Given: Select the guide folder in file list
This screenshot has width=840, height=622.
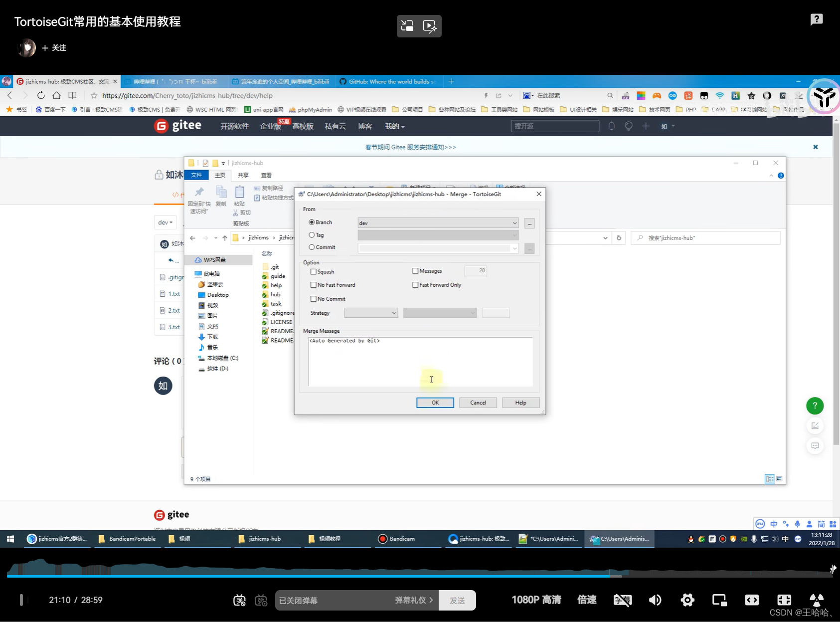Looking at the screenshot, I should point(278,276).
